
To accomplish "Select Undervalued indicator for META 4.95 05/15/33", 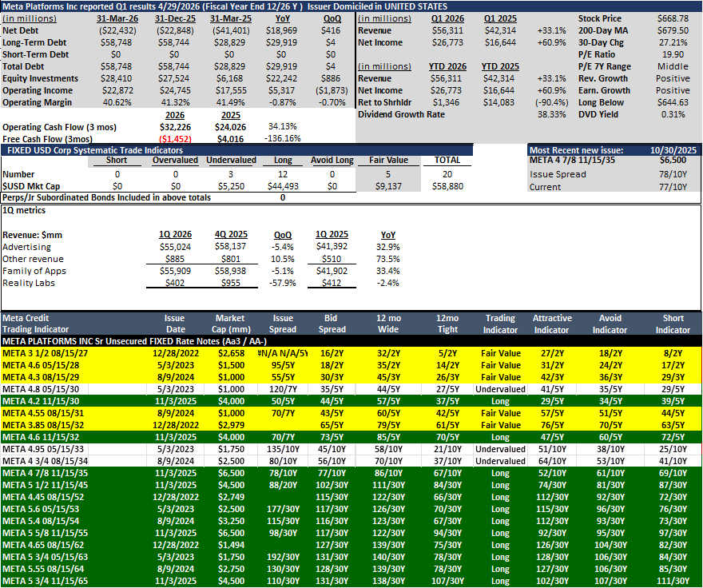I will pyautogui.click(x=500, y=449).
